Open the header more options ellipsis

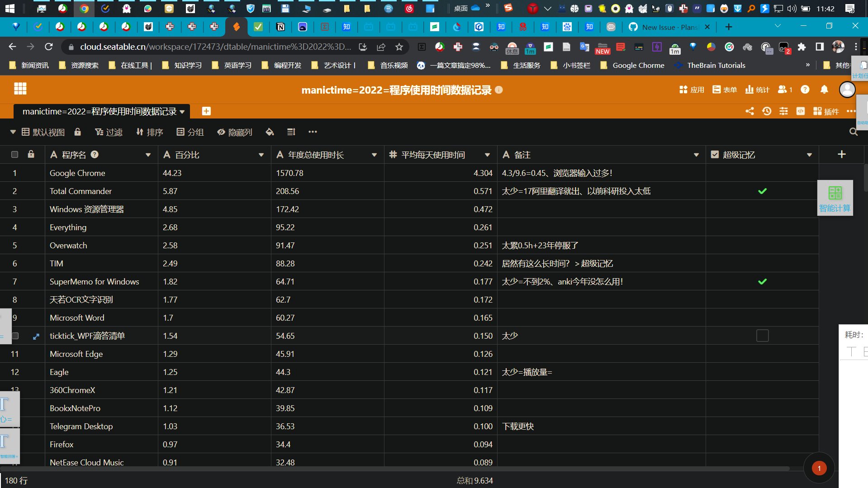(x=851, y=111)
